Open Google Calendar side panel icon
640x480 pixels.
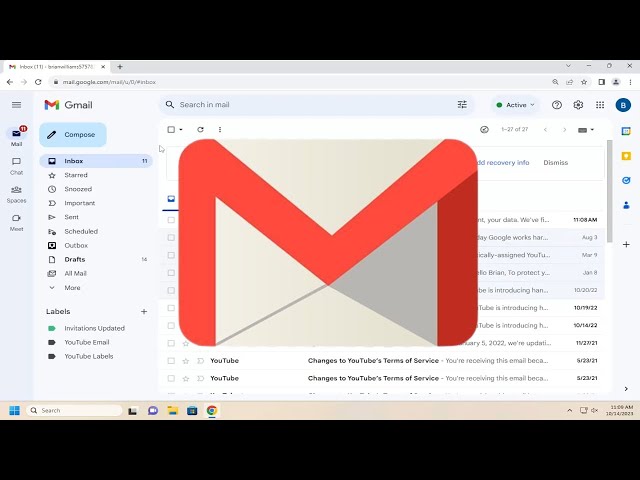click(626, 131)
